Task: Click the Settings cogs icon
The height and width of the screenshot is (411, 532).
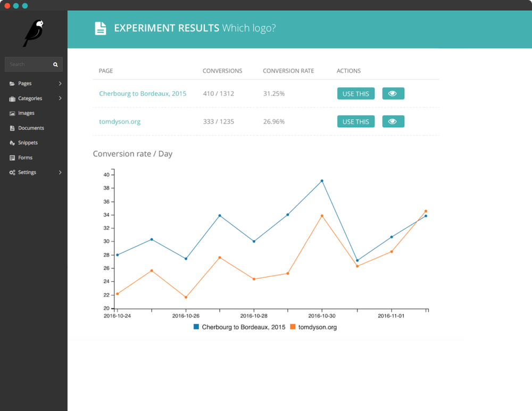Action: click(x=12, y=172)
